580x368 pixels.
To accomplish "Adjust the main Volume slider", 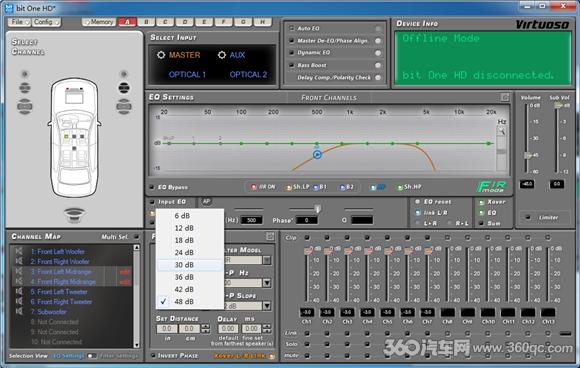I will 528,156.
